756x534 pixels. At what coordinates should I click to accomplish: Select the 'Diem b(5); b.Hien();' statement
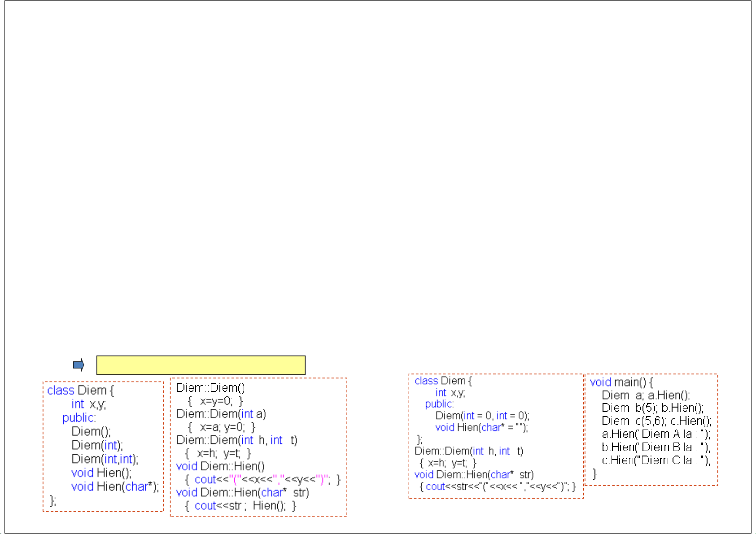coord(653,408)
